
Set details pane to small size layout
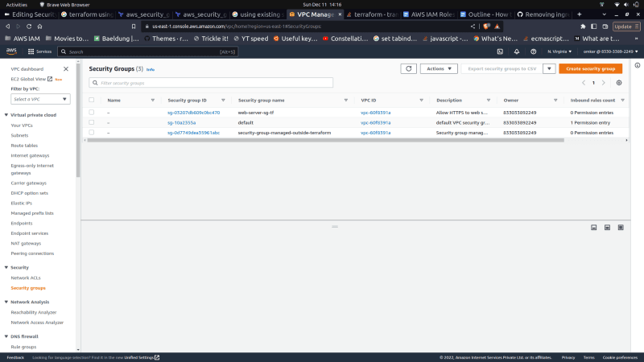(594, 228)
